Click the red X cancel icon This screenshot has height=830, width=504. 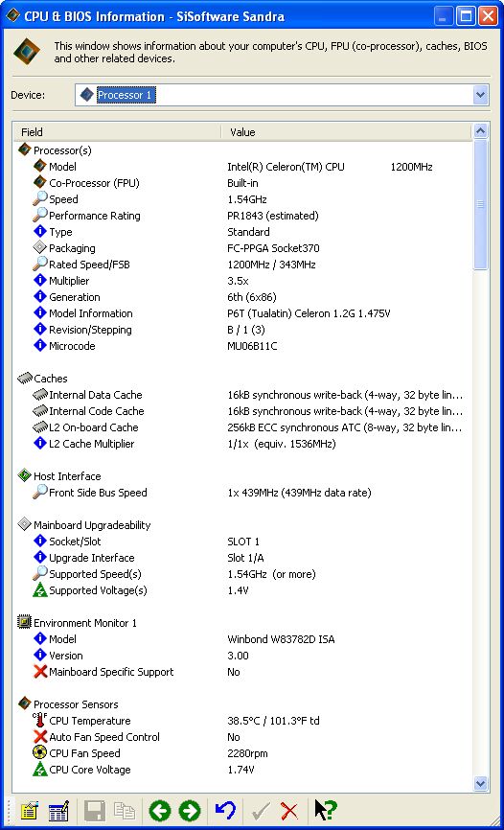[x=289, y=811]
